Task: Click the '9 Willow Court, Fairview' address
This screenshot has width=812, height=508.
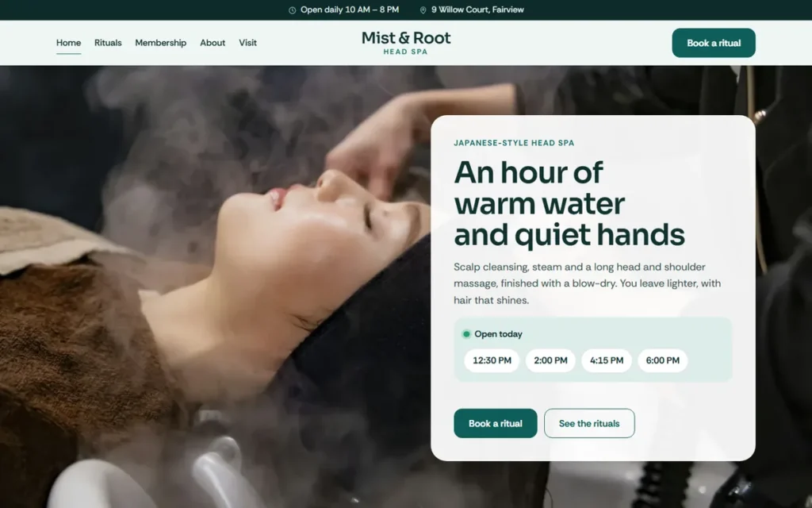Action: [x=477, y=10]
